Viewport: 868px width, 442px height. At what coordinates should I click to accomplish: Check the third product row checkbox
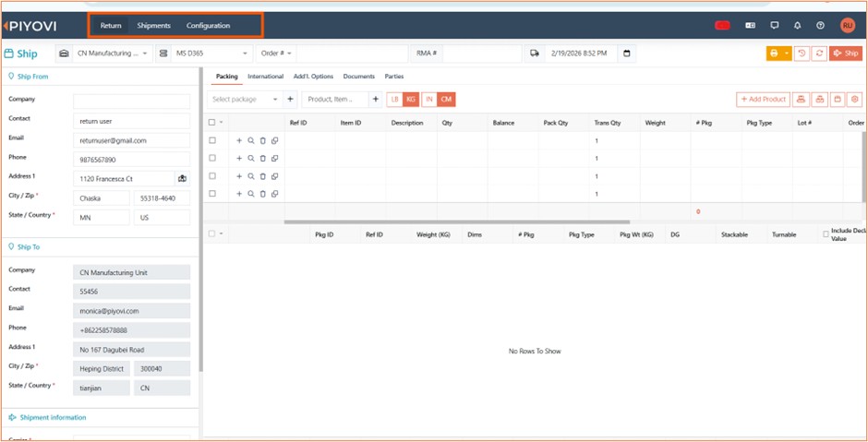tap(212, 176)
